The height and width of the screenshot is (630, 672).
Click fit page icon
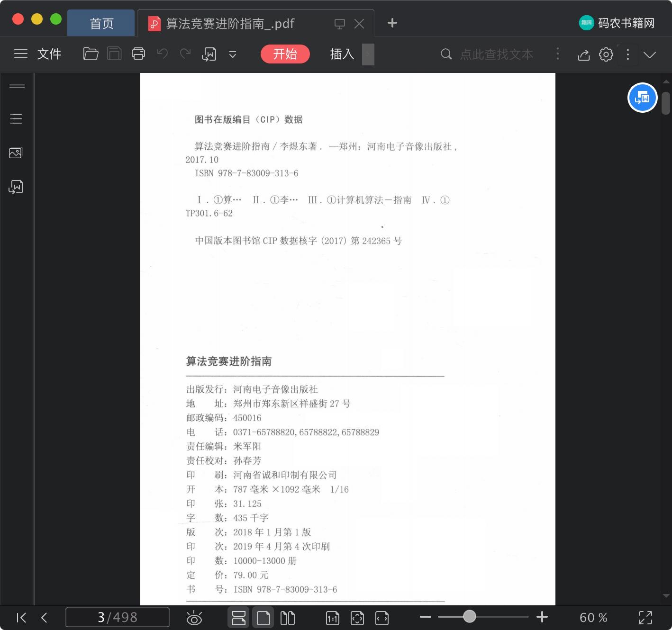point(357,618)
